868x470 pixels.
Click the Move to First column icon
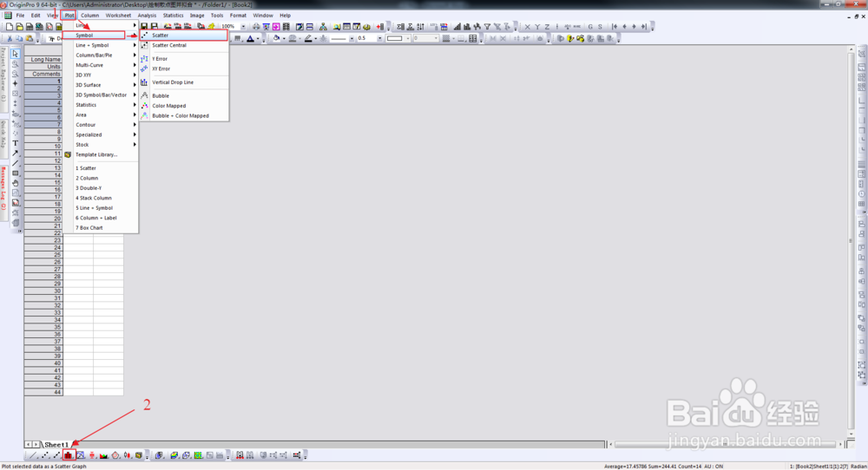(x=615, y=27)
